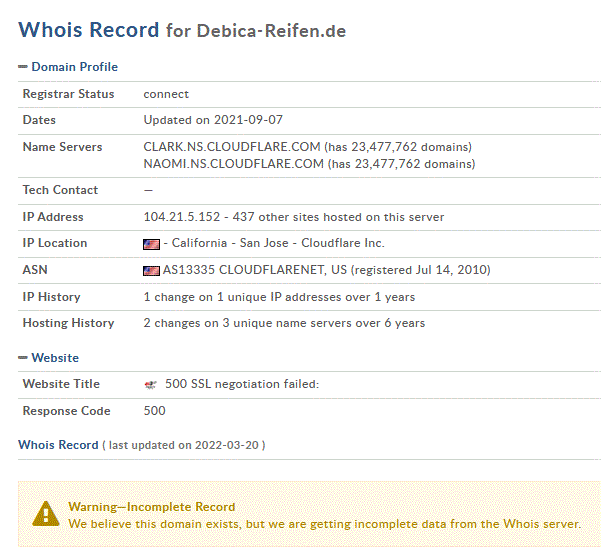This screenshot has width=601, height=553.
Task: Click the 500 SSL negotiation failed title
Action: tap(242, 384)
